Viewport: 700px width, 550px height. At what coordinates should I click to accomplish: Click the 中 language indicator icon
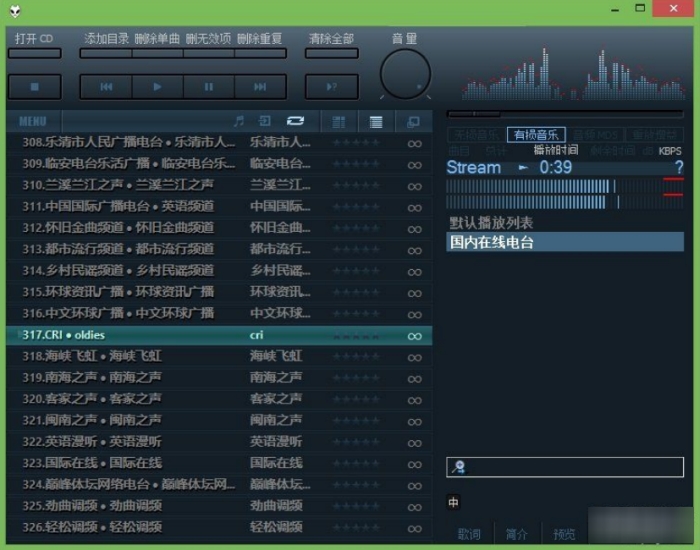pos(453,503)
